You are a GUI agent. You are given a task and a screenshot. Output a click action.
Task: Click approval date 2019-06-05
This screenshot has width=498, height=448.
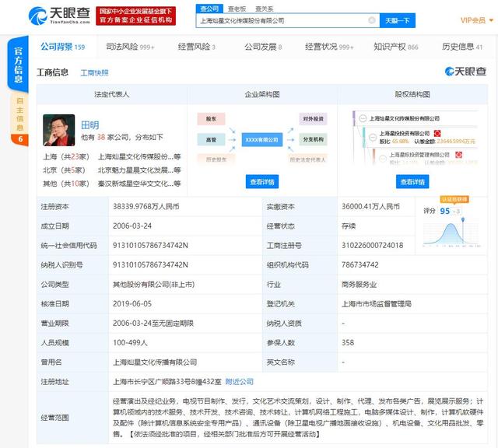tap(132, 304)
